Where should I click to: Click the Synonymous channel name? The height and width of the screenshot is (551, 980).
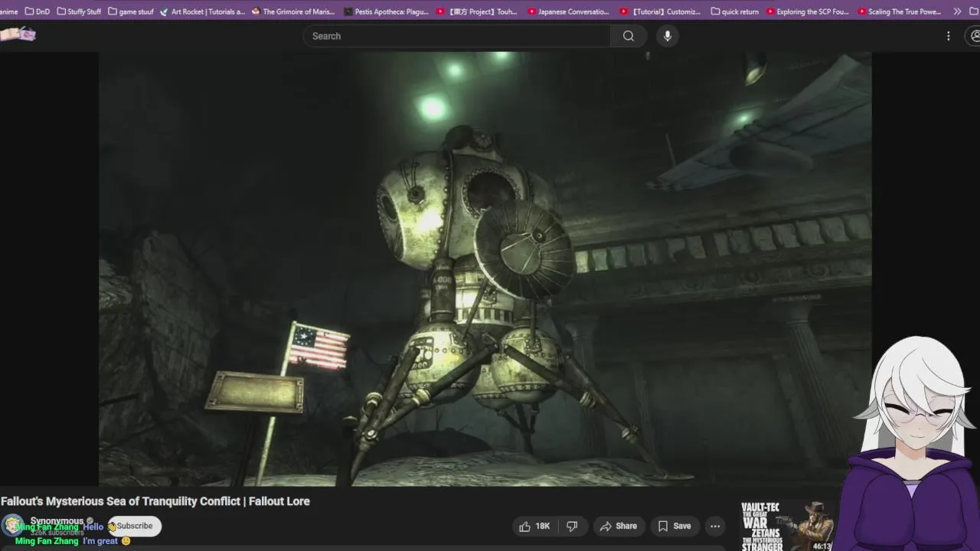pos(57,520)
